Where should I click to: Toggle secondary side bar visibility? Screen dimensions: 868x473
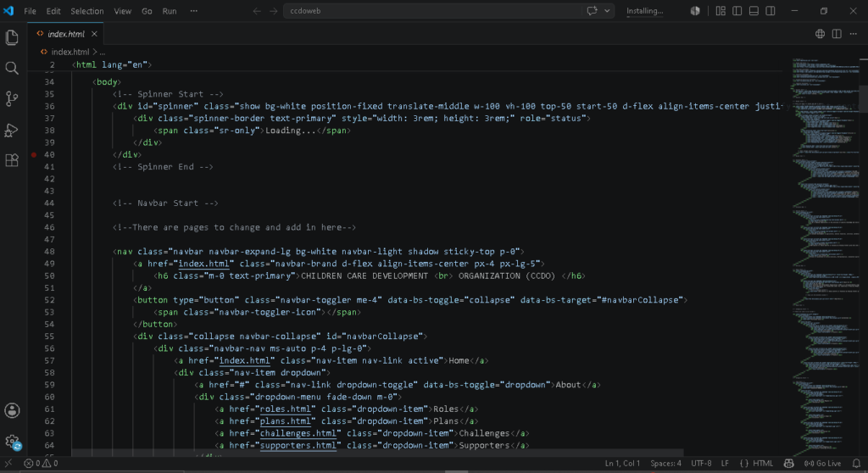pos(770,10)
